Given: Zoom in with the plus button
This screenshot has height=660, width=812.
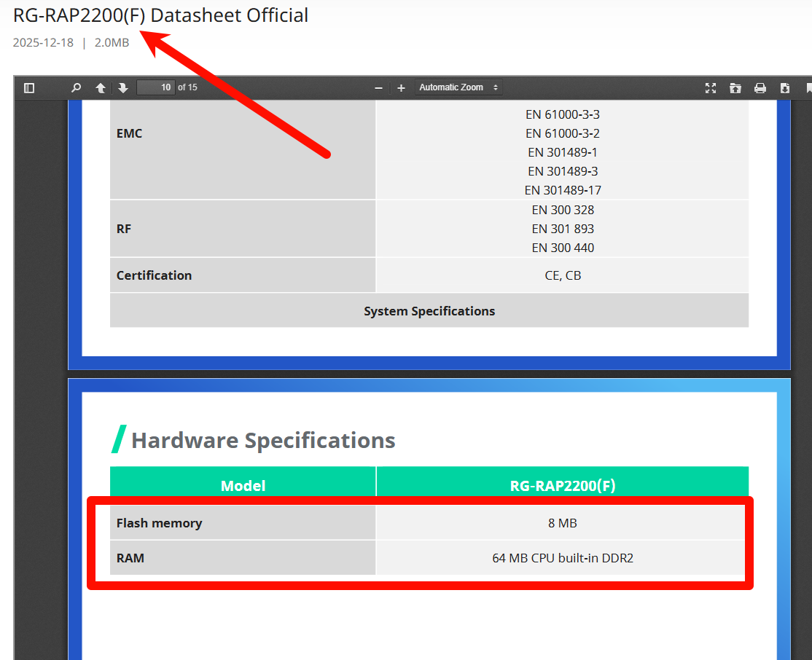Looking at the screenshot, I should pyautogui.click(x=401, y=88).
